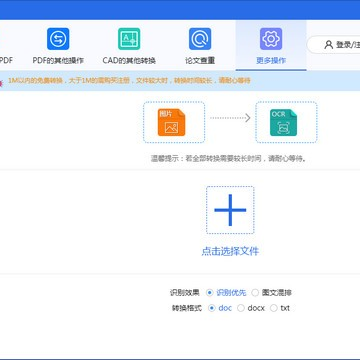This screenshot has height=360, width=360.
Task: Switch to the 论文查重 tab label
Action: tap(200, 61)
